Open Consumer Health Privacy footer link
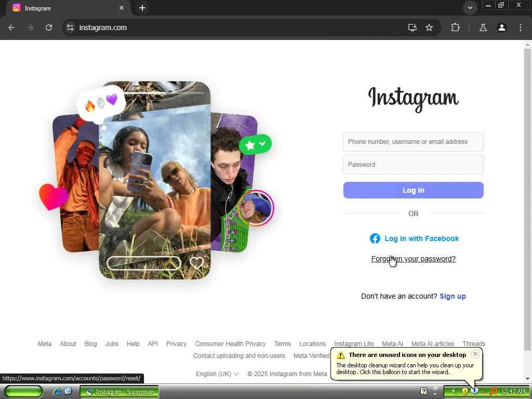 click(230, 344)
